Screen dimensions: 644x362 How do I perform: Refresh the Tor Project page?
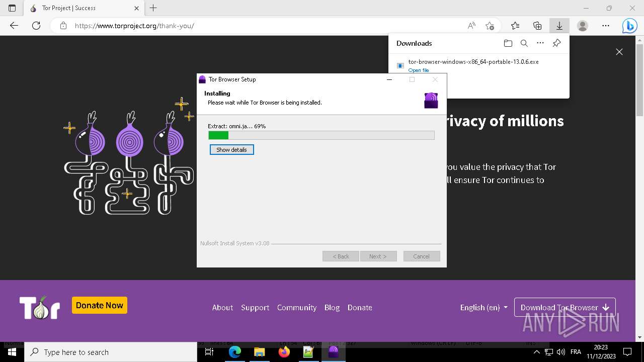pos(36,26)
